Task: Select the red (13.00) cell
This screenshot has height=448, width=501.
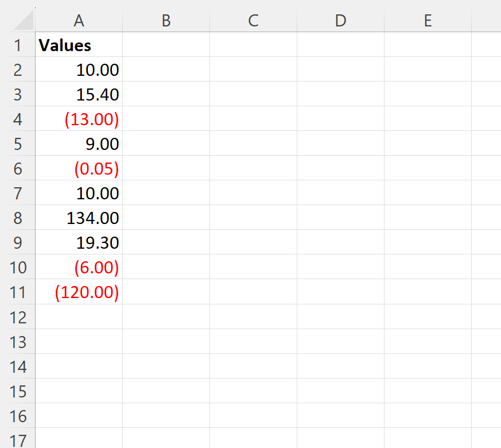Action: (79, 118)
